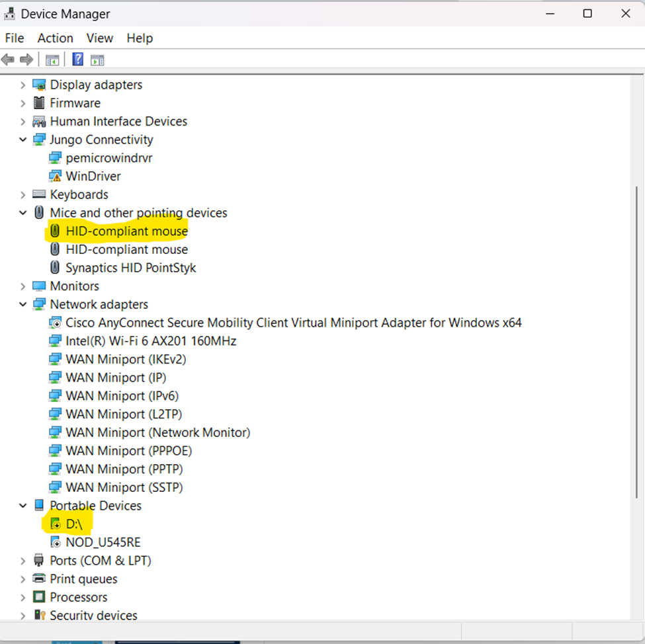Collapse the Portable Devices node
This screenshot has height=644, width=645.
coord(23,505)
